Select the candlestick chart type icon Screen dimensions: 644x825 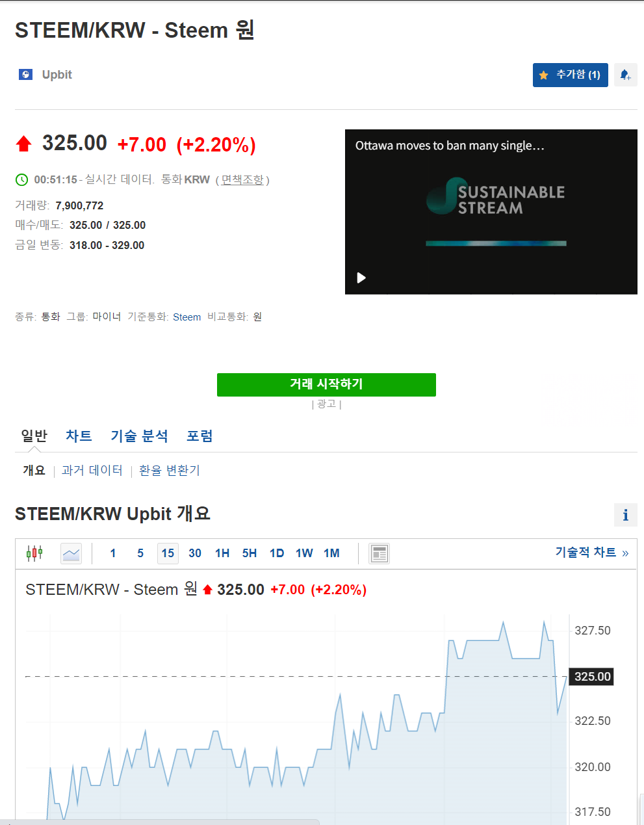tap(34, 553)
